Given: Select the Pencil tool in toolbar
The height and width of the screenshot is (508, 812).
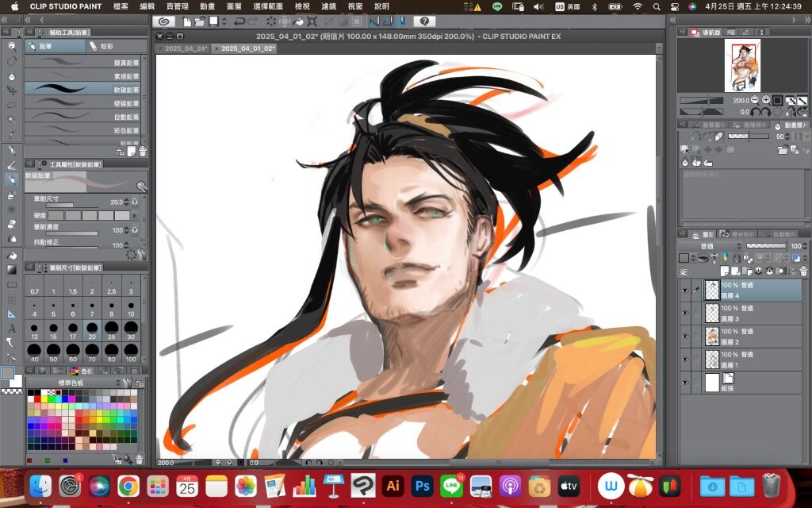Looking at the screenshot, I should (11, 180).
